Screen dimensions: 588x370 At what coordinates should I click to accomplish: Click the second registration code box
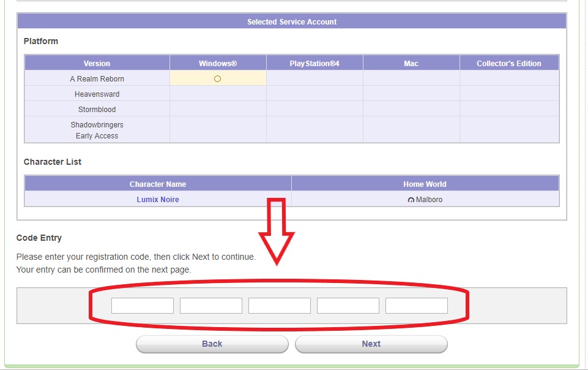tap(211, 306)
